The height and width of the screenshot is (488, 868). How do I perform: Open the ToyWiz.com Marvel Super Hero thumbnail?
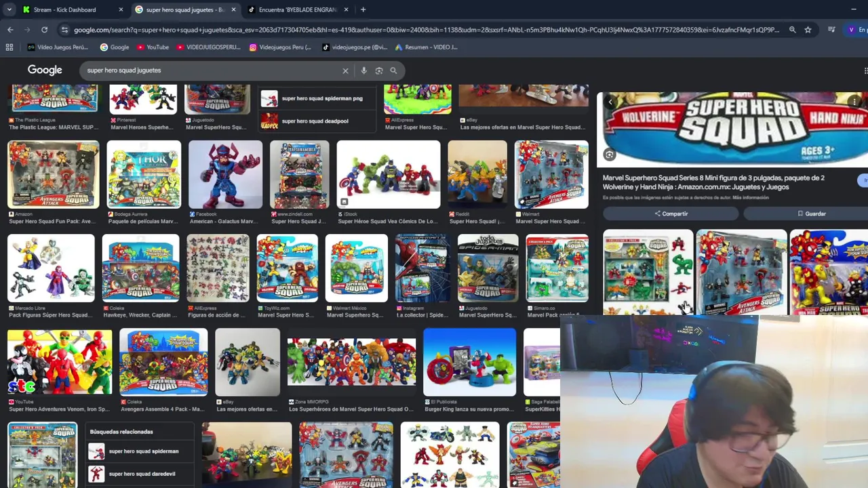point(287,268)
